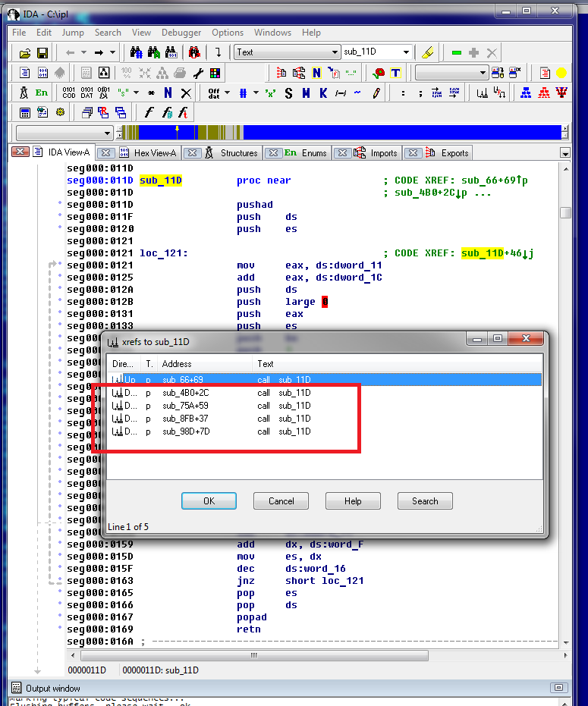Click the Save floppy disk icon
The image size is (588, 706).
42,53
